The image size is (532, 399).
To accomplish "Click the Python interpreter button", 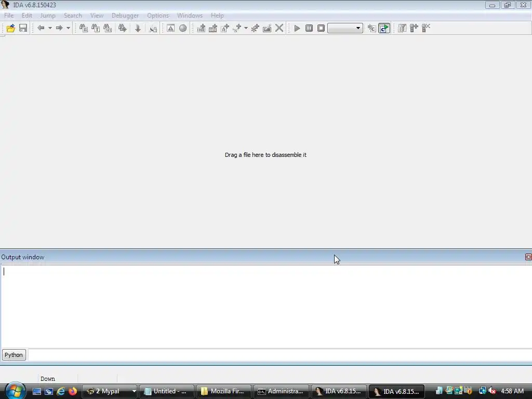I will [x=14, y=355].
